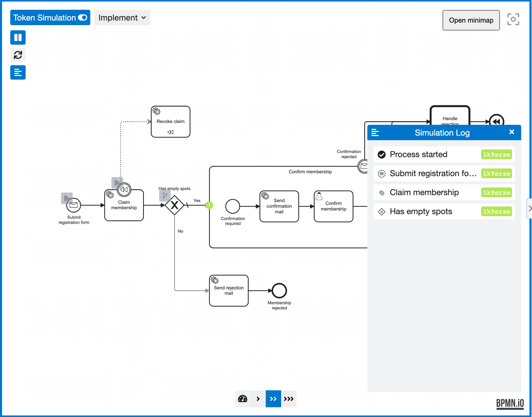532x417 pixels.
Task: Click the green token counter on Yes flow
Action: point(209,205)
